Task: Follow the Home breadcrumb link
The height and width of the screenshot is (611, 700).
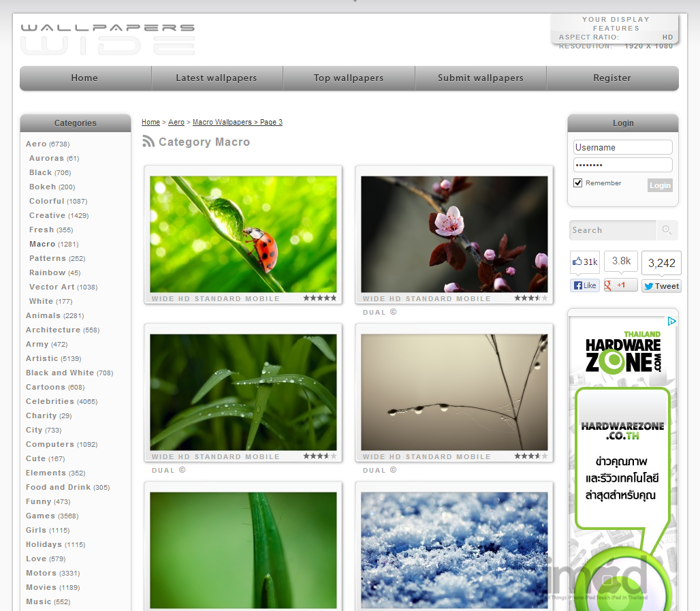Action: (151, 122)
